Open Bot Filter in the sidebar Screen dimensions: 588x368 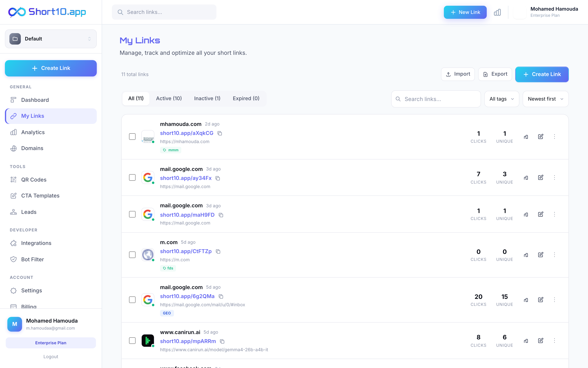(51, 259)
